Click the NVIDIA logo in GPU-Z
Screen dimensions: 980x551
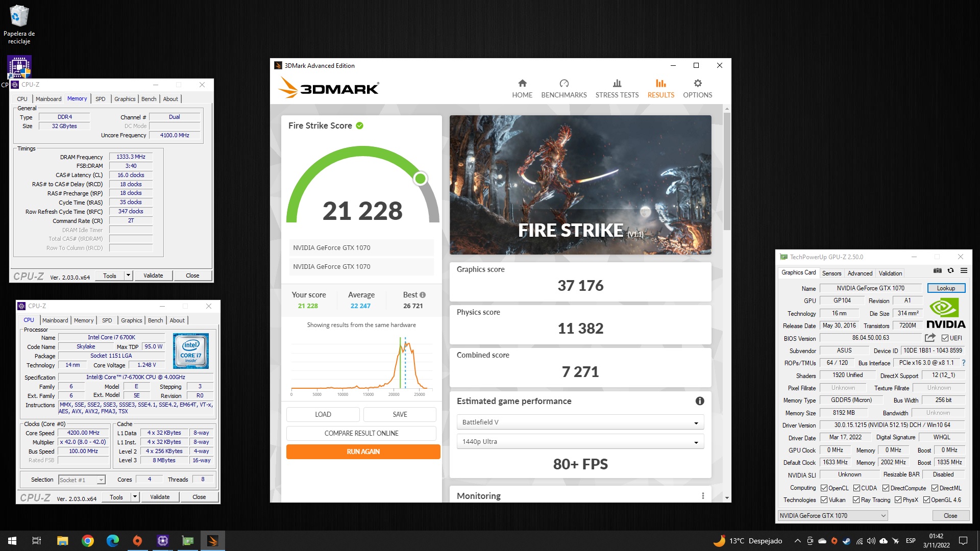[x=946, y=314]
